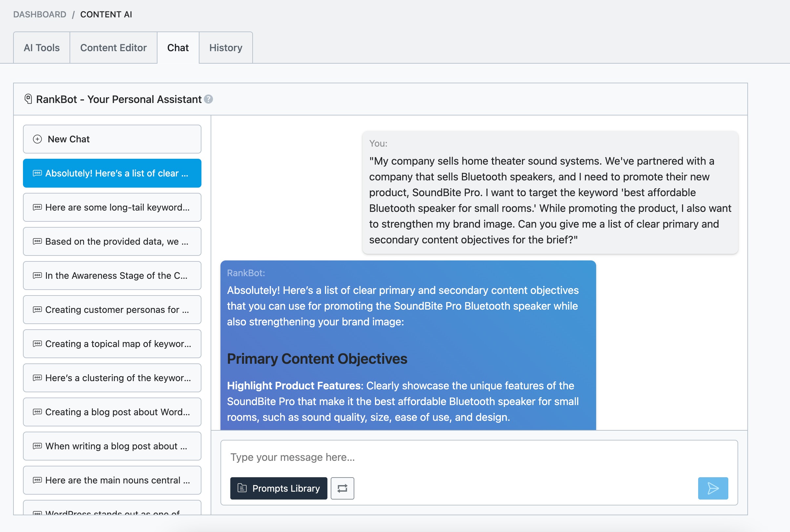Screen dimensions: 790x532
Task: Open the Content Editor tab
Action: click(x=113, y=48)
